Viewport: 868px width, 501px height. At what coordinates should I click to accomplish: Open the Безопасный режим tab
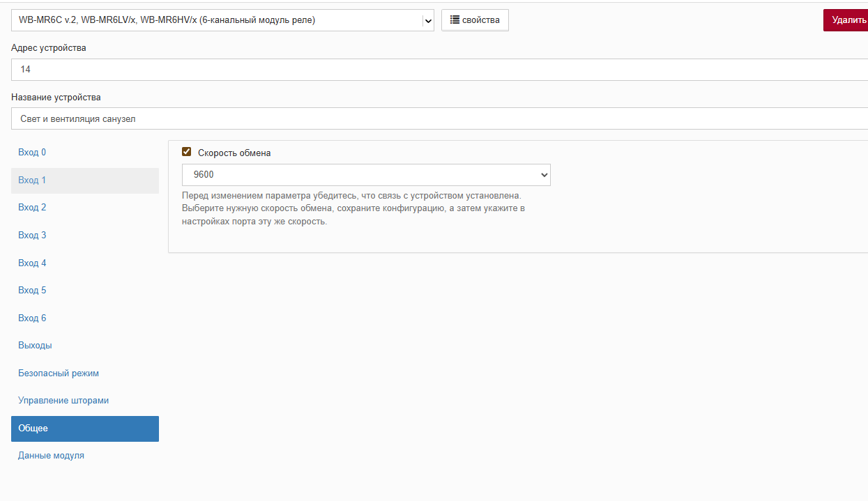coord(59,373)
